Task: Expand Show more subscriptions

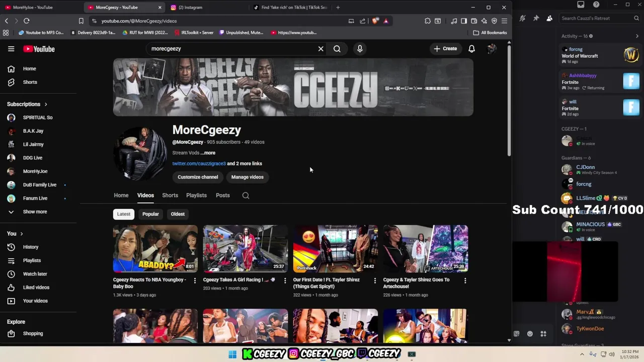Action: coord(35,212)
